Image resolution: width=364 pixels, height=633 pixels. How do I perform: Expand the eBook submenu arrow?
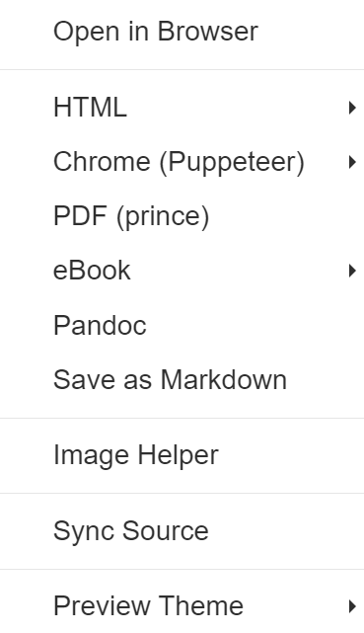pos(352,271)
